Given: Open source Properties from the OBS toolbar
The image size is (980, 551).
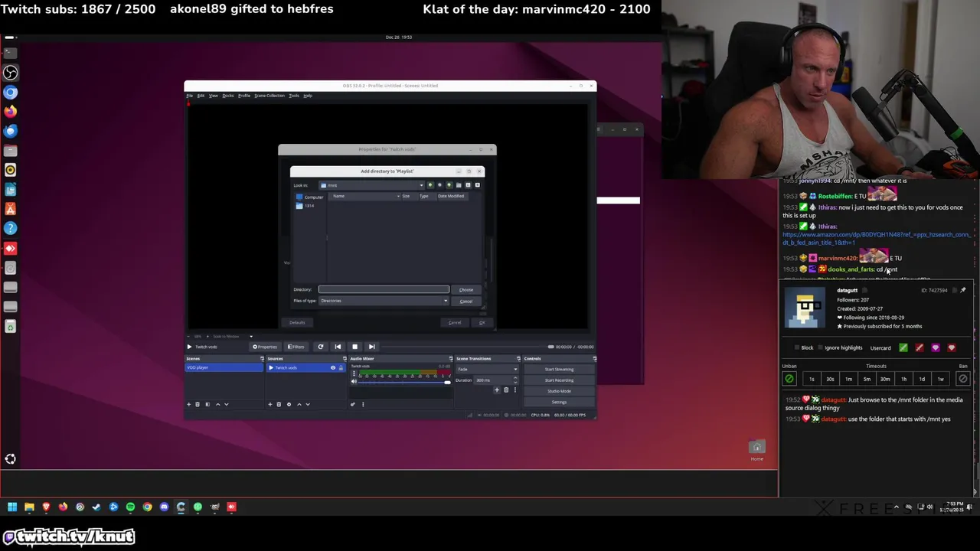Looking at the screenshot, I should [265, 347].
